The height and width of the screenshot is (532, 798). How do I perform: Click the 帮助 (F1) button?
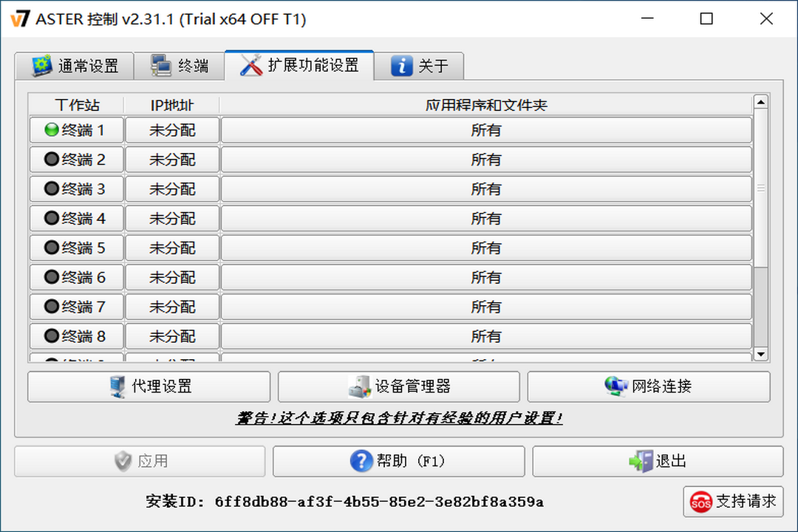pyautogui.click(x=399, y=461)
